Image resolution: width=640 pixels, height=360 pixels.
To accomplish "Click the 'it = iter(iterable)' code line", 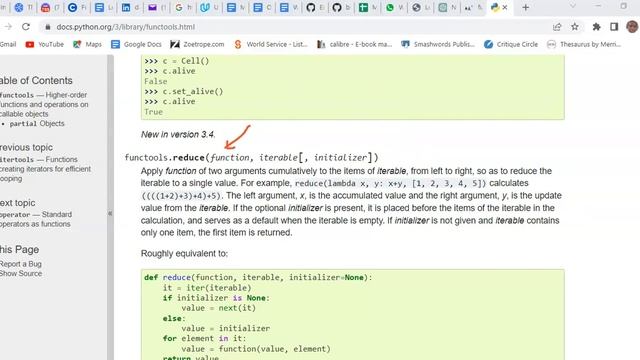I will 207,288.
